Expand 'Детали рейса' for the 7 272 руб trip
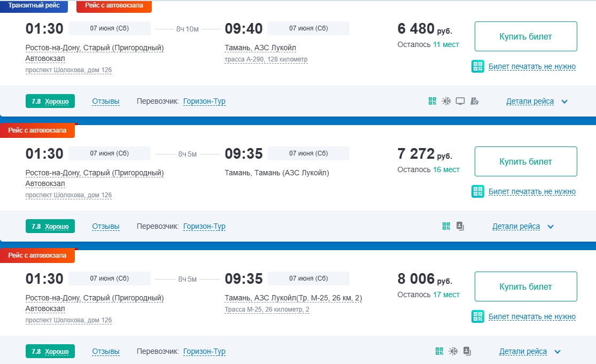596x364 pixels. click(523, 227)
